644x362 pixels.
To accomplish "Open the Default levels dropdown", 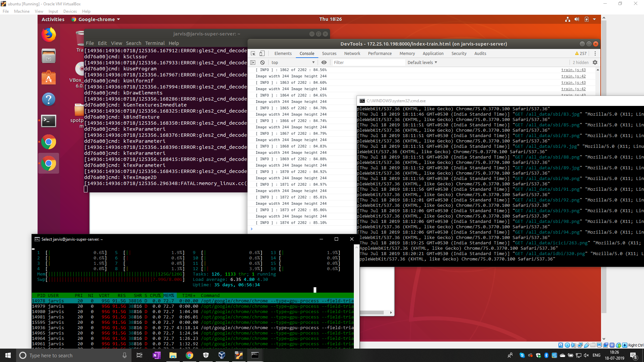I will (x=422, y=63).
